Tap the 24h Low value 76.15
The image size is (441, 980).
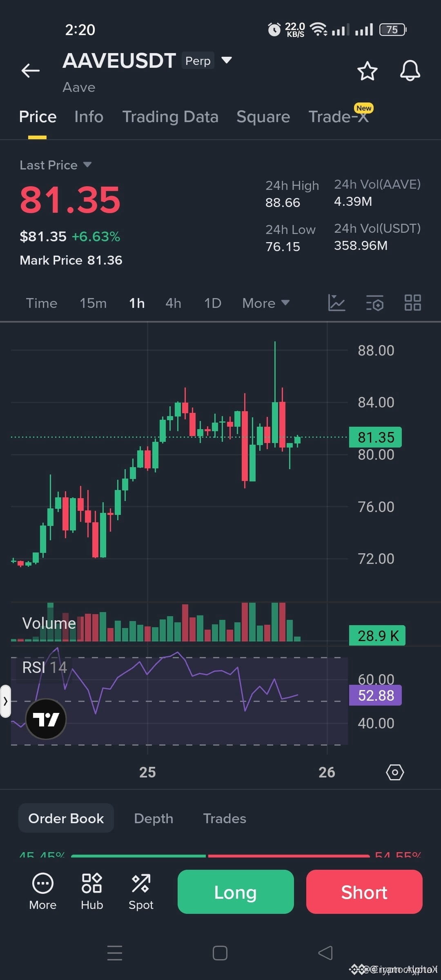tap(283, 247)
